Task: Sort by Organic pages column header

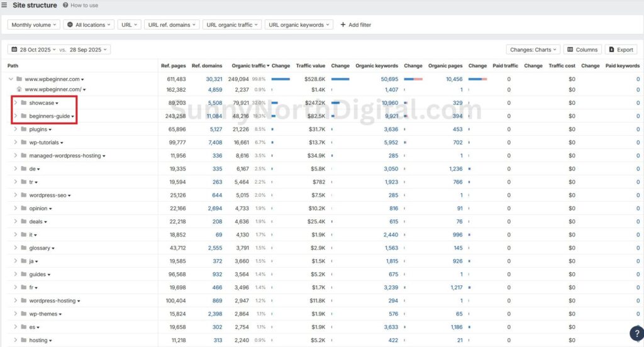Action: point(445,66)
